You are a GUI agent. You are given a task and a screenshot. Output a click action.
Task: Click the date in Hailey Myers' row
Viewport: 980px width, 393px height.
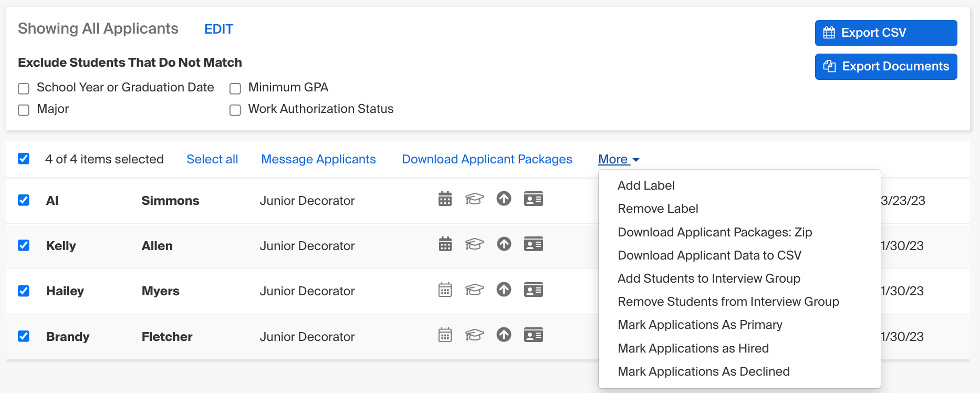pos(902,291)
